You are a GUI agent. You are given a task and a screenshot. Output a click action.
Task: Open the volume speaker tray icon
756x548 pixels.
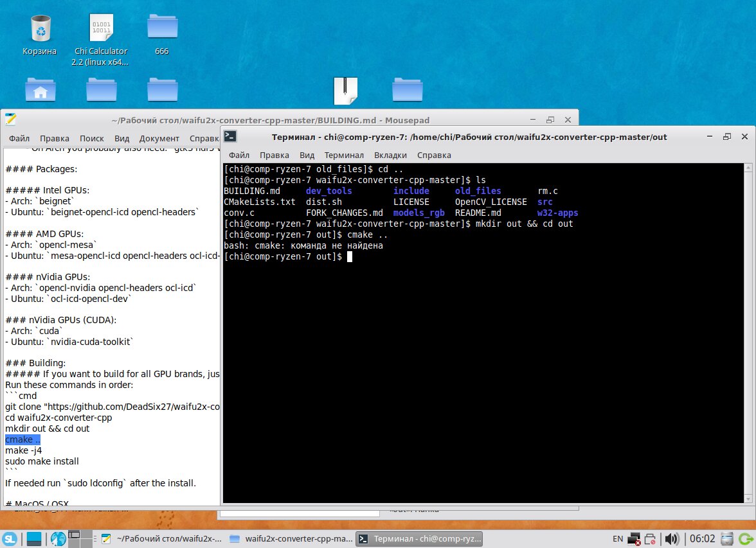click(x=672, y=538)
